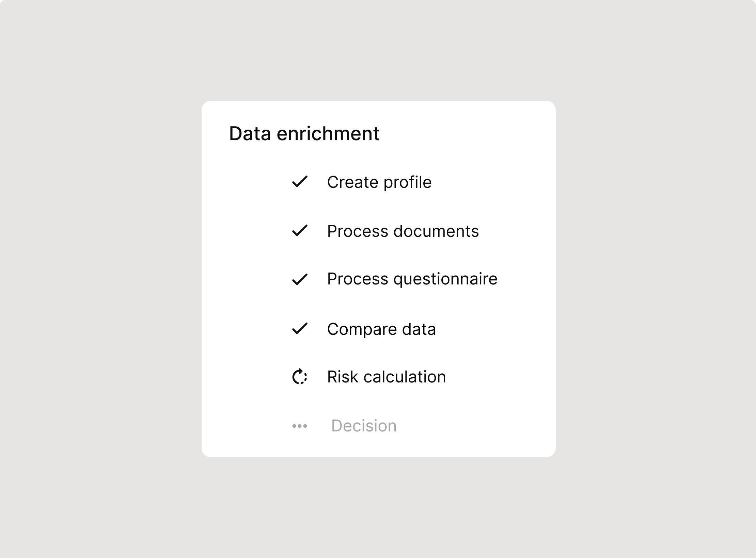Select the Risk calculation step label
This screenshot has height=558, width=756.
pos(387,377)
